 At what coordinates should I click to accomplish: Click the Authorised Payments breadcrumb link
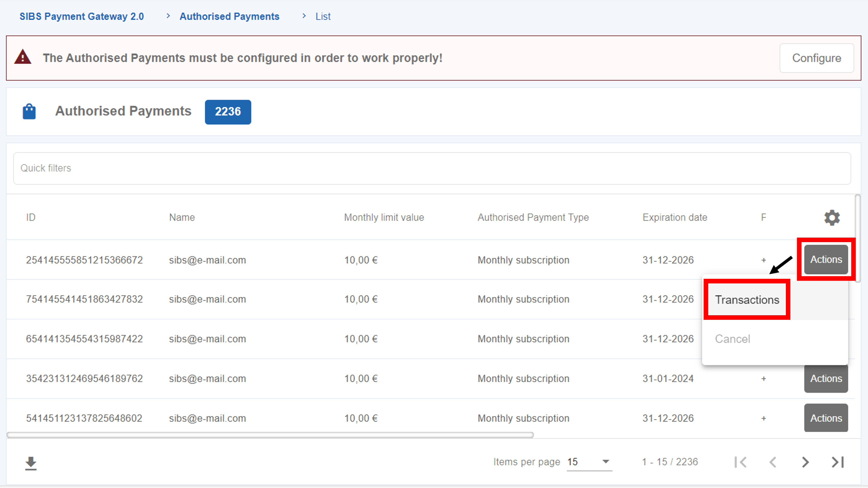pos(229,16)
